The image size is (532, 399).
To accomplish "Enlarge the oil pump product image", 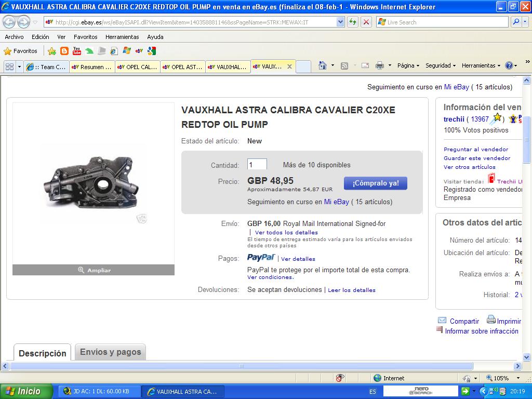I will [94, 183].
